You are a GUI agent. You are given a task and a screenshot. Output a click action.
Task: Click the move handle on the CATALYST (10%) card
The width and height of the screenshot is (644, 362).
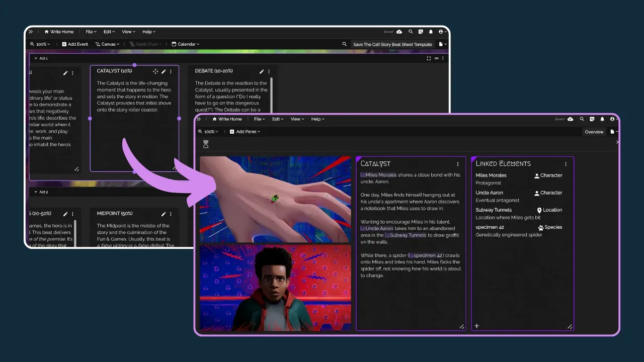155,71
